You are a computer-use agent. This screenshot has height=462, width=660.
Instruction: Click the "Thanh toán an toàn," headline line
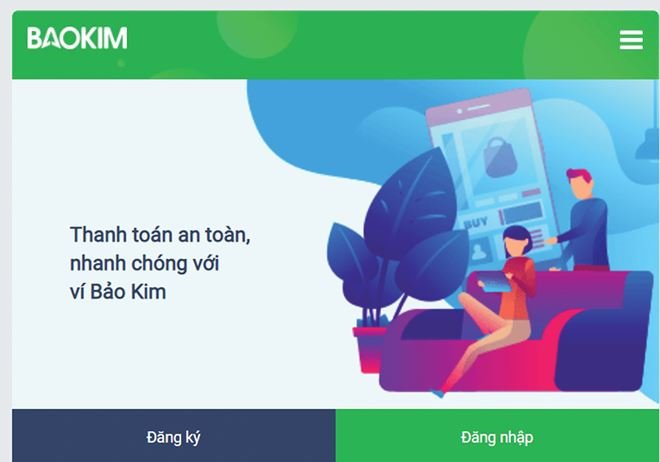point(160,235)
